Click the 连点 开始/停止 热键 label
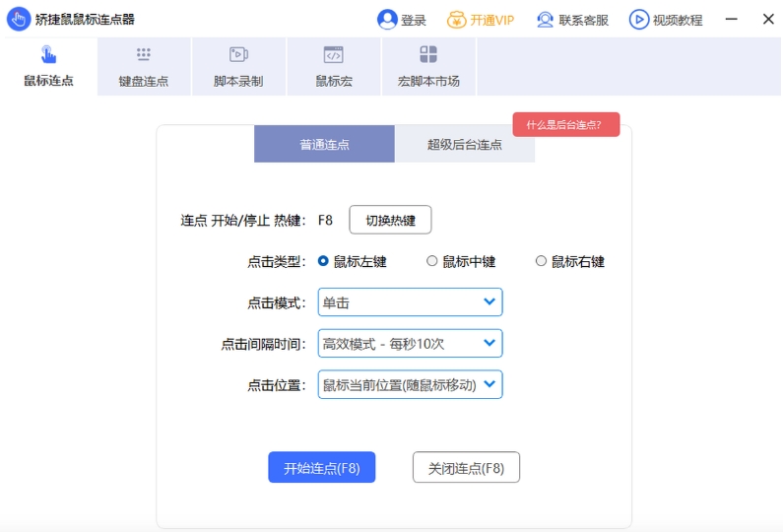The image size is (783, 532). pyautogui.click(x=243, y=221)
